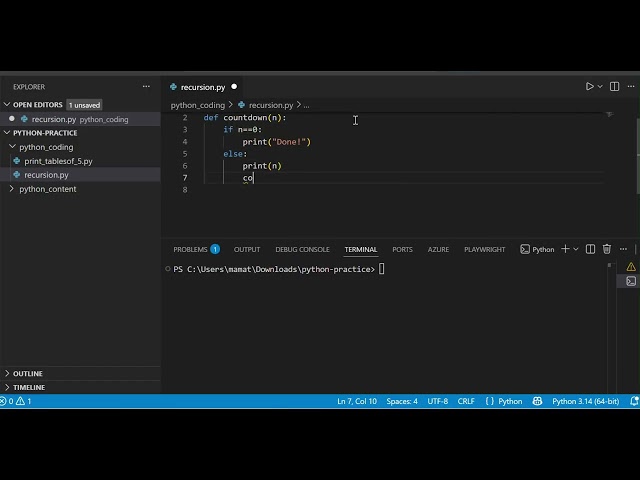Select recursion.py in Open Editors list
The height and width of the screenshot is (480, 640).
pyautogui.click(x=54, y=119)
